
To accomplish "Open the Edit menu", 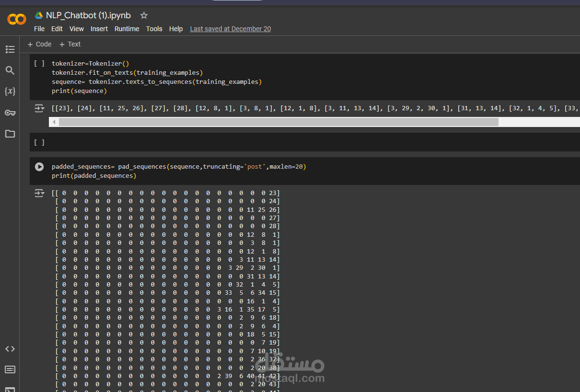I will [57, 29].
